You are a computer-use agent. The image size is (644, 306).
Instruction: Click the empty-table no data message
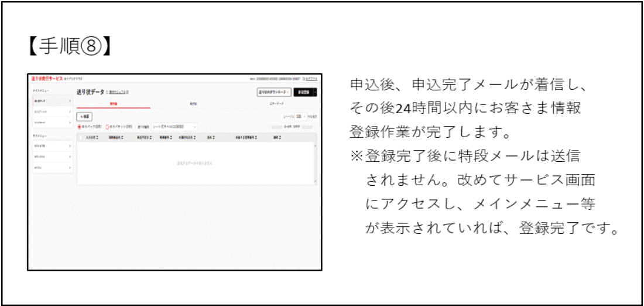[195, 163]
